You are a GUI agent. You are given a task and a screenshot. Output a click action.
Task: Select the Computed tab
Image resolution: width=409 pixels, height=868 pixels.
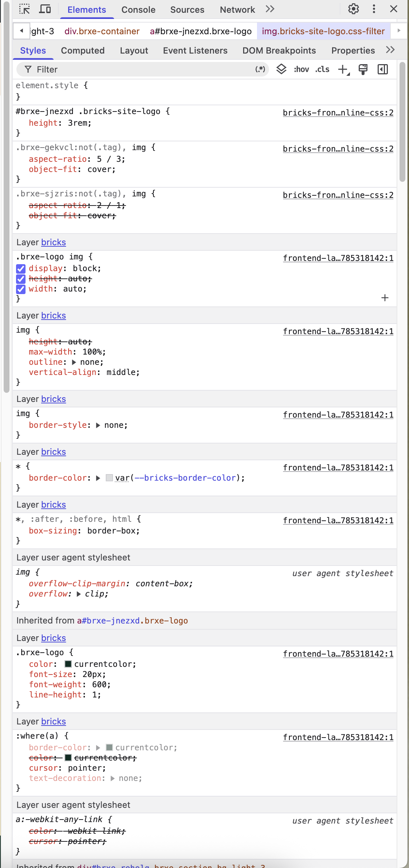[x=83, y=51]
